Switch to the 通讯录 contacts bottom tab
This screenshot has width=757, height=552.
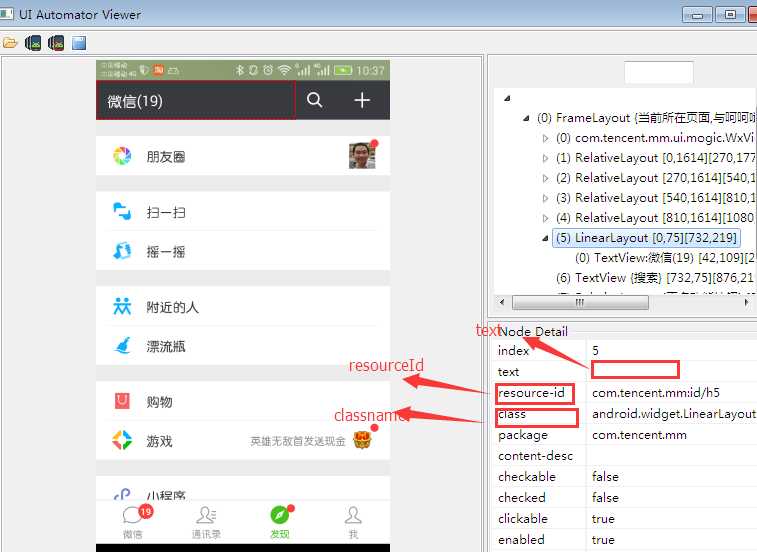coord(206,522)
